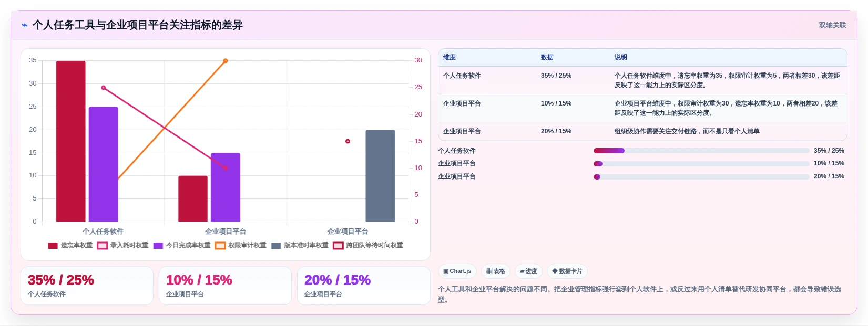The width and height of the screenshot is (868, 326).
Task: Open the 35% / 25% stat card
Action: pos(87,286)
